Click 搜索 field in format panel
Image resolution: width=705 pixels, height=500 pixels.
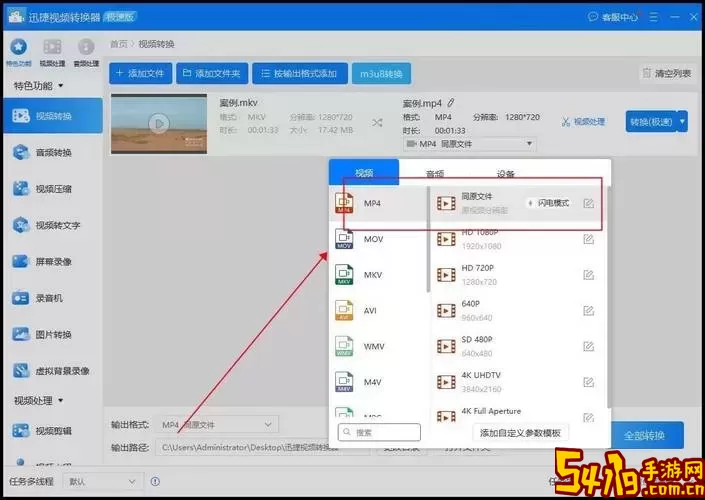click(379, 432)
